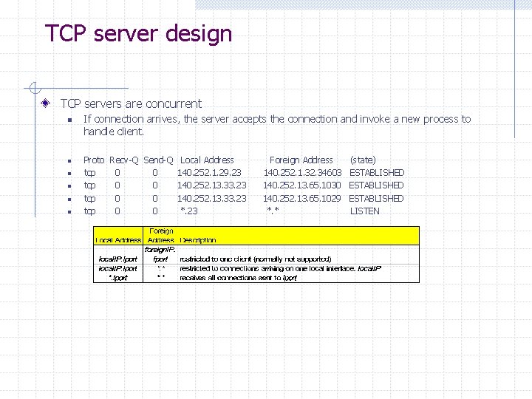Click the "Description" yellow table header
This screenshot has height=399, width=532.
[198, 240]
